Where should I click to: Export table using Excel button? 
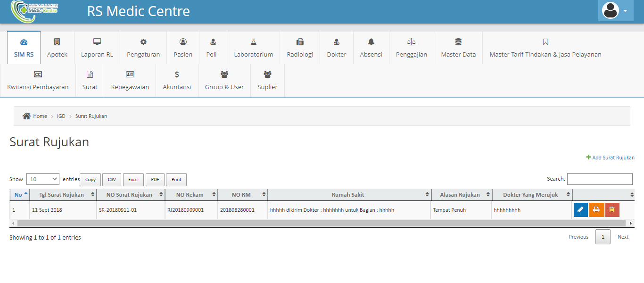tap(133, 180)
